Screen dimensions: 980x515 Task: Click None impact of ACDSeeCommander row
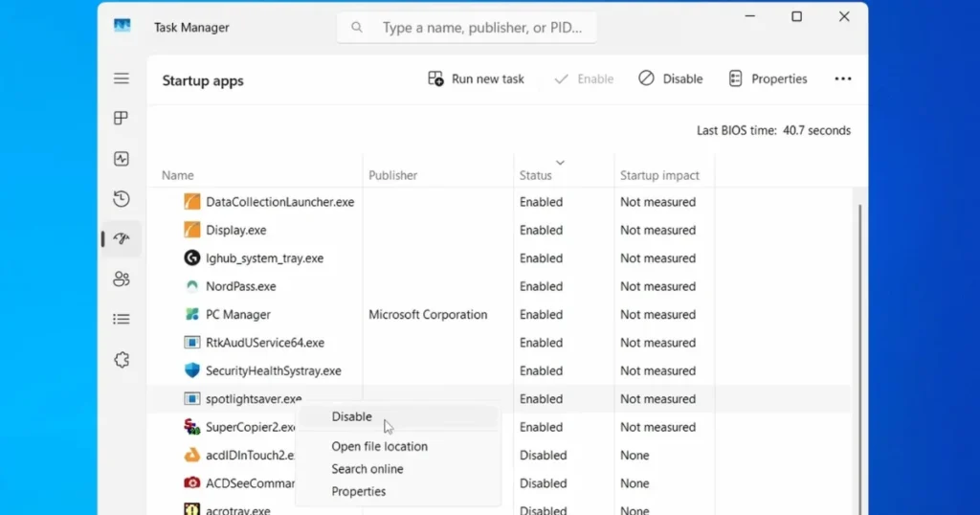click(635, 483)
